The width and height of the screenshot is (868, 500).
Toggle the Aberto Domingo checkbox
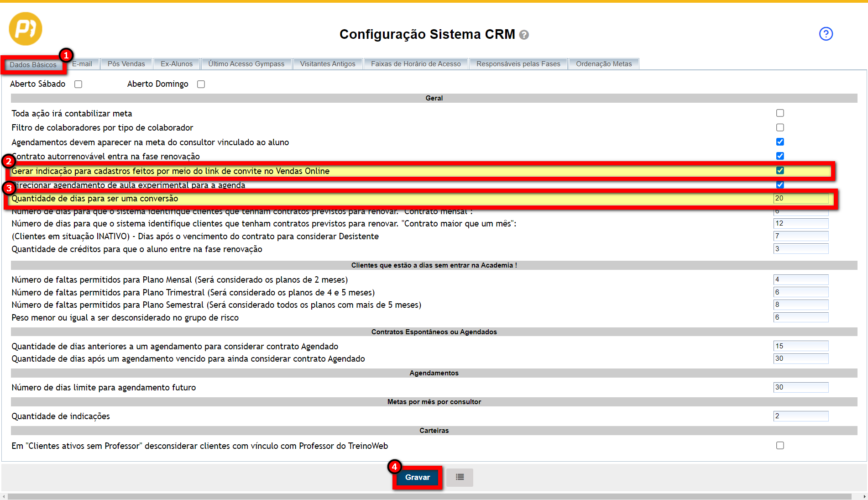[201, 84]
